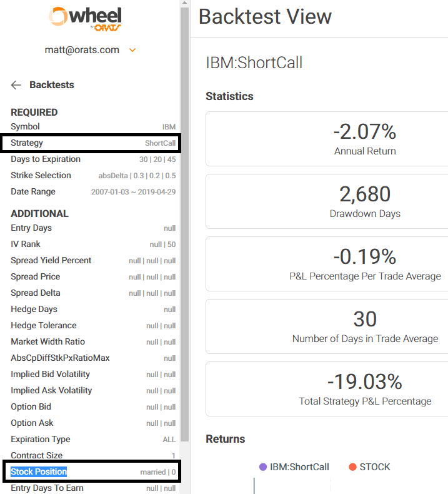
Task: Open the Strike Selection absDelta setting
Action: pos(93,176)
